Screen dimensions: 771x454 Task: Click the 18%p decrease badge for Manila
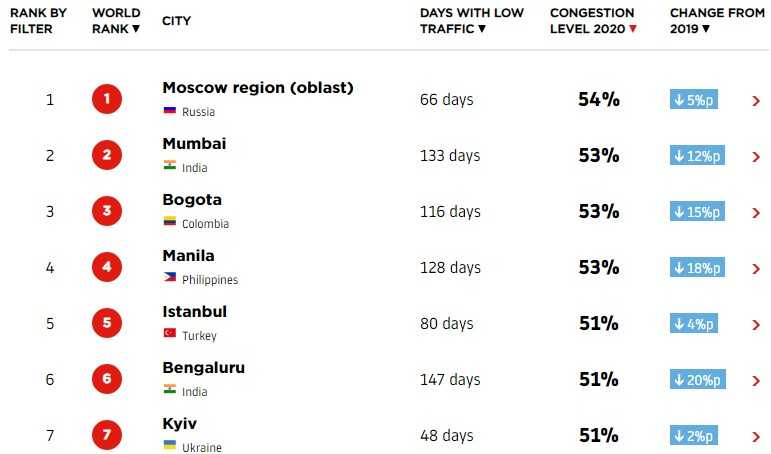tap(697, 268)
